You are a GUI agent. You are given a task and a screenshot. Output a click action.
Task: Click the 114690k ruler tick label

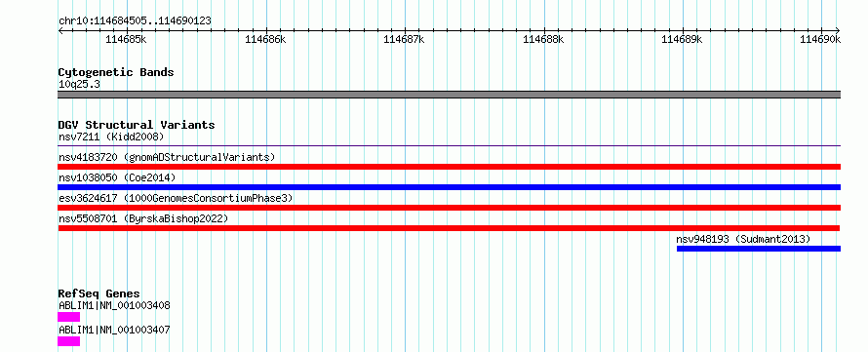[x=820, y=39]
